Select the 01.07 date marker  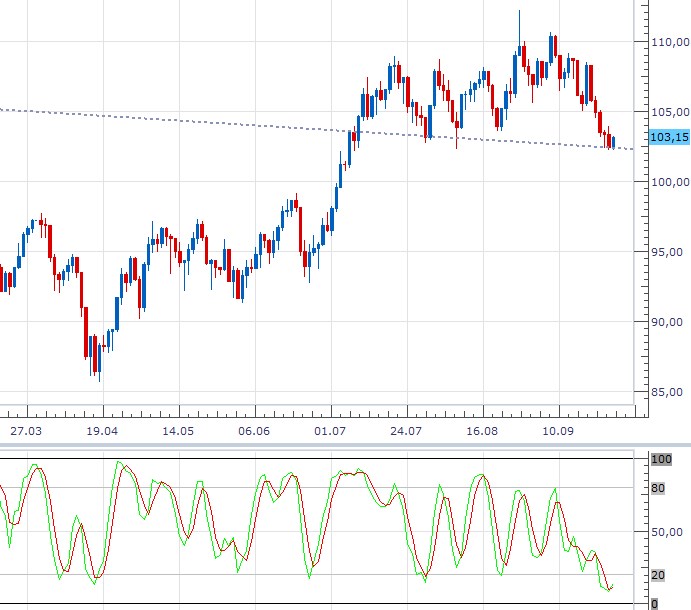(330, 430)
